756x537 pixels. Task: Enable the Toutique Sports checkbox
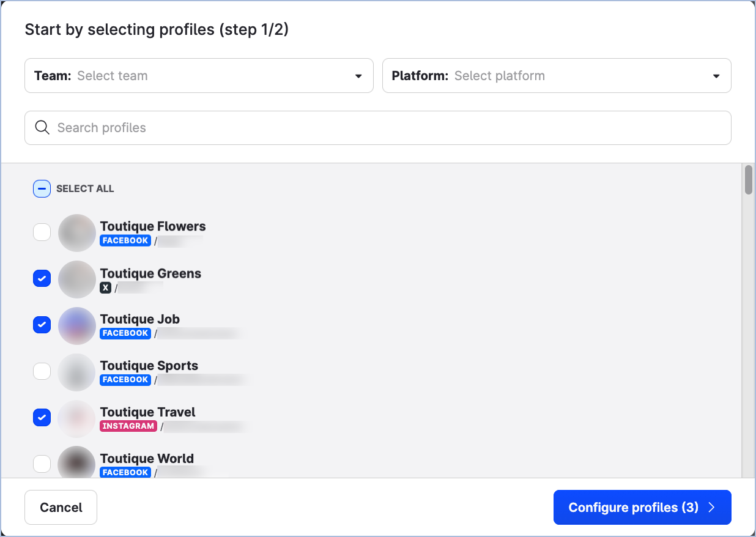(42, 371)
